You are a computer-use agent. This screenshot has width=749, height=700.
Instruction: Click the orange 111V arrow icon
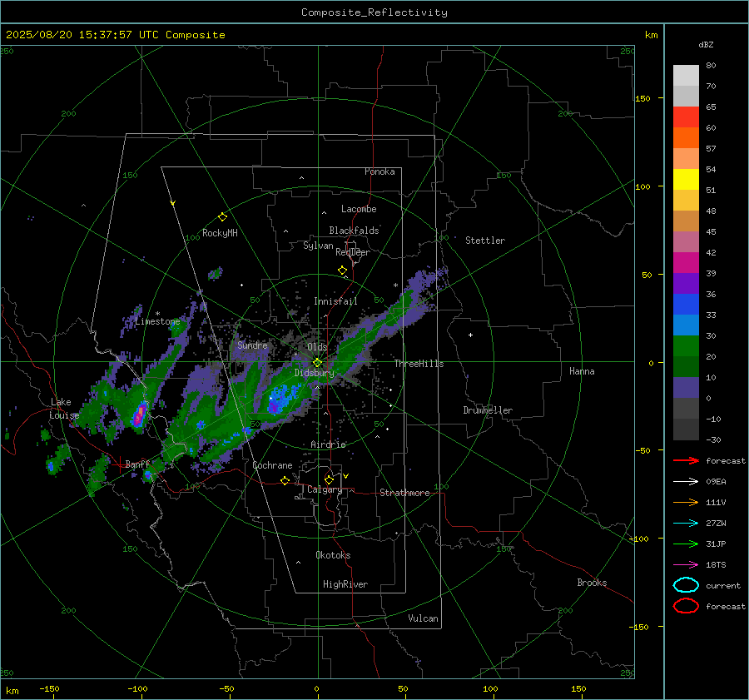[686, 502]
